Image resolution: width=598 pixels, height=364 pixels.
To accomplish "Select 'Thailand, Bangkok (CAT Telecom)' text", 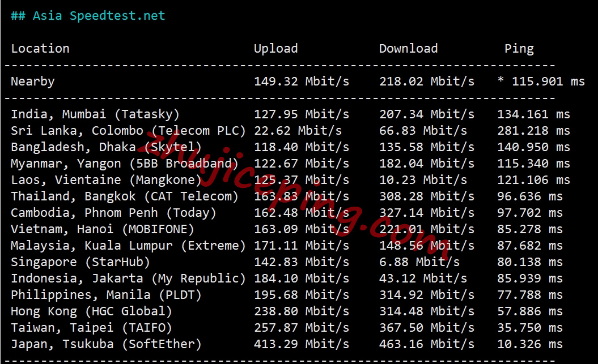I will click(124, 196).
